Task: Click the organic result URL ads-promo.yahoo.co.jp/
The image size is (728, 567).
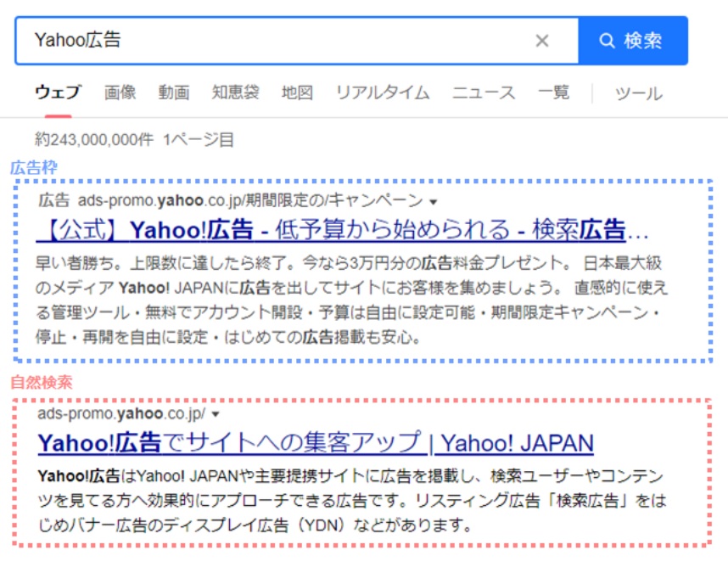Action: (121, 413)
